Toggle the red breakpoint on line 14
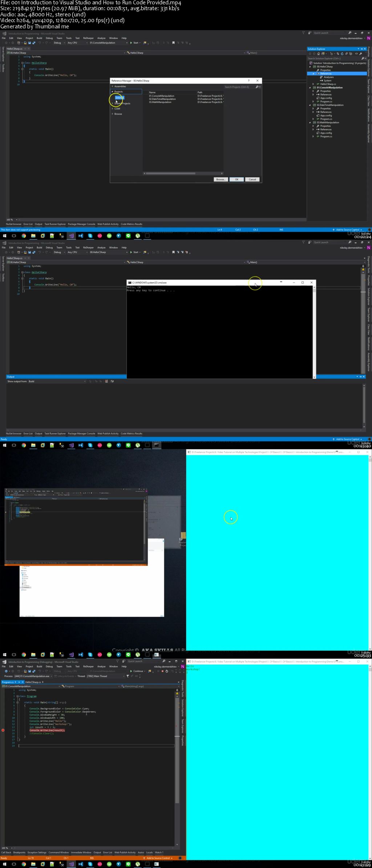 pos(3,730)
